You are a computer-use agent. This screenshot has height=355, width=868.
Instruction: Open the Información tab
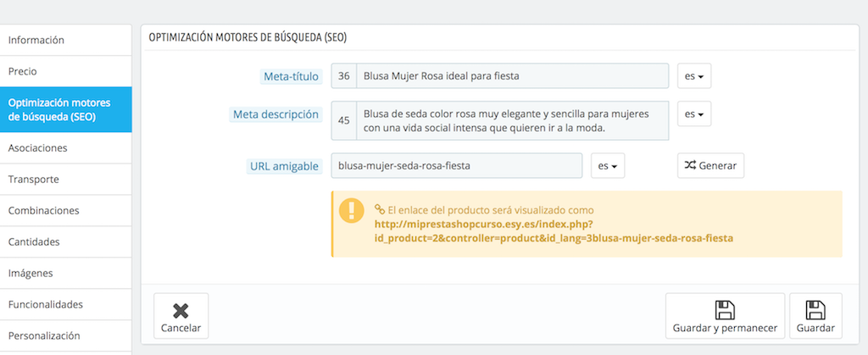(65, 40)
